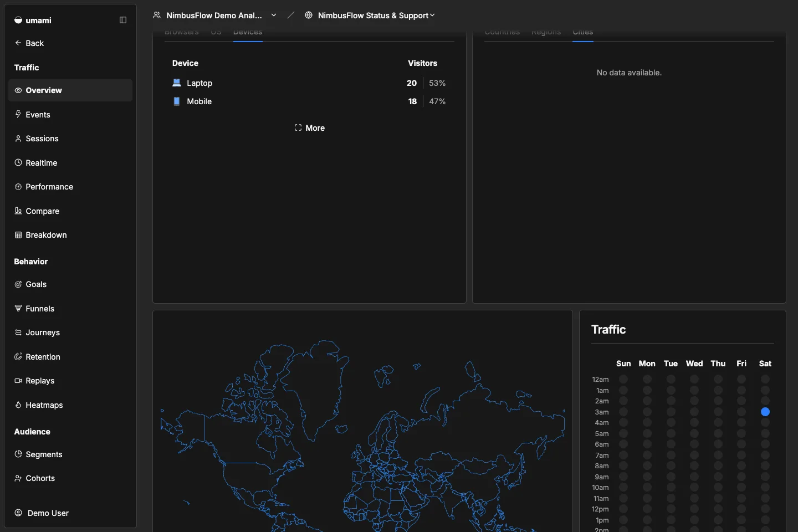Click the Breakdown table icon
The height and width of the screenshot is (532, 798).
[18, 235]
